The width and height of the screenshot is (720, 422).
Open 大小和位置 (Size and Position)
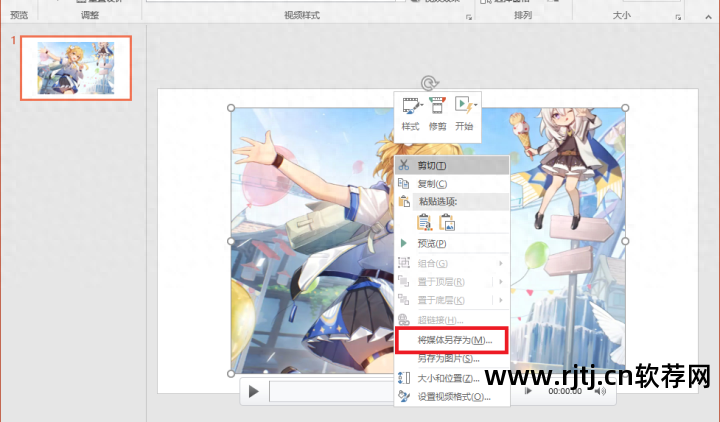tap(444, 377)
